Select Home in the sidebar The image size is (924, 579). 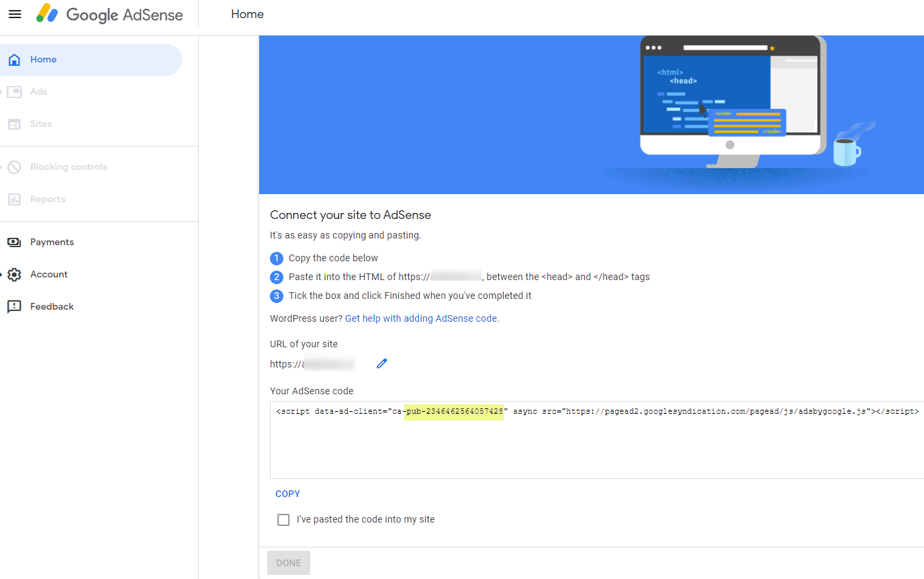[91, 60]
